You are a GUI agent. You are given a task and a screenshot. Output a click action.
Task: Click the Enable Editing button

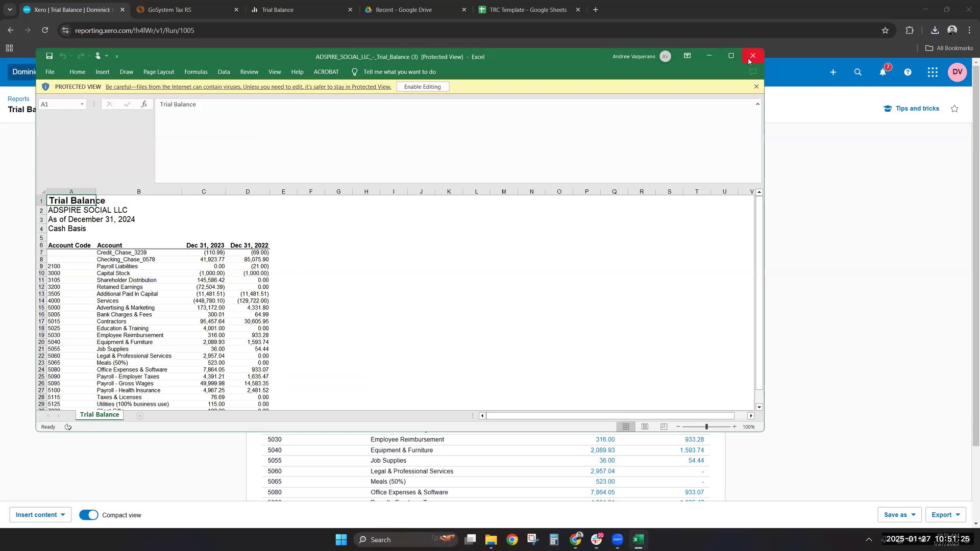[x=422, y=87]
